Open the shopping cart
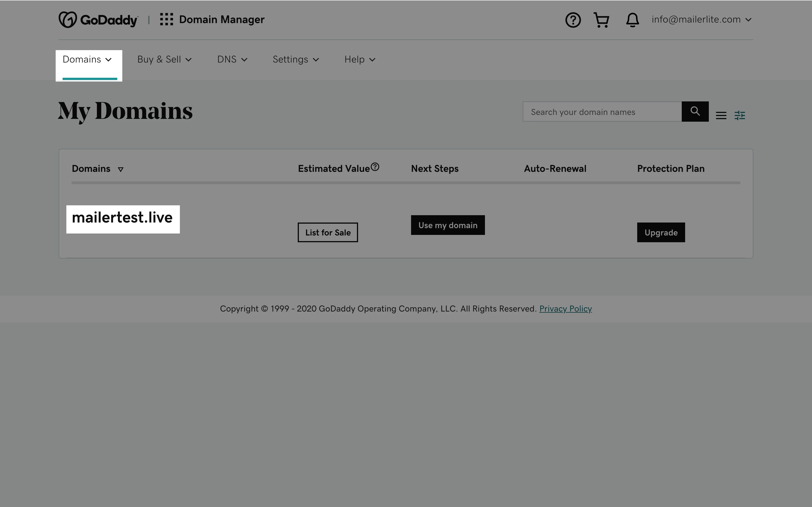This screenshot has width=812, height=507. click(601, 20)
